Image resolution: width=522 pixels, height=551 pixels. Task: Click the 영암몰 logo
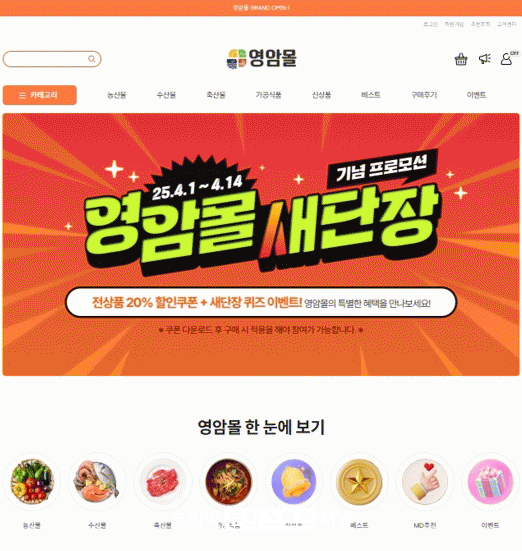click(262, 59)
